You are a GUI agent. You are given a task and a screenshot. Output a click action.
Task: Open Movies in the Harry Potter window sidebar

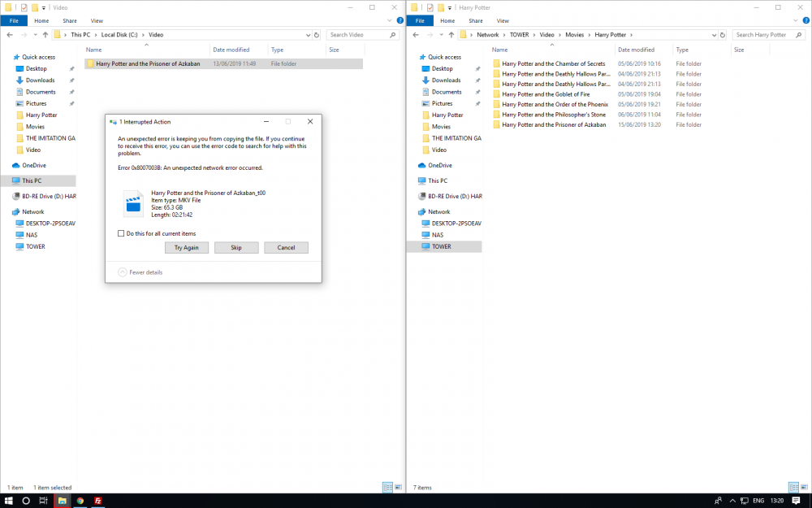tap(441, 127)
